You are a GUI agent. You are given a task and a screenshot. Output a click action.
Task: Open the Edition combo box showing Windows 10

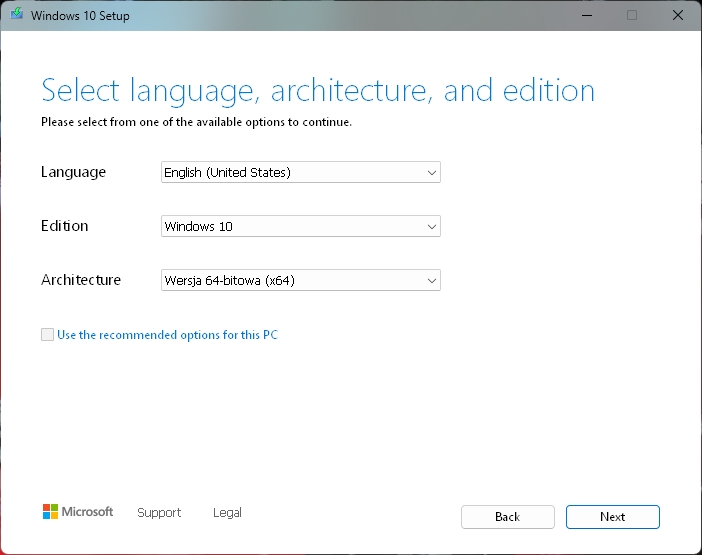301,226
